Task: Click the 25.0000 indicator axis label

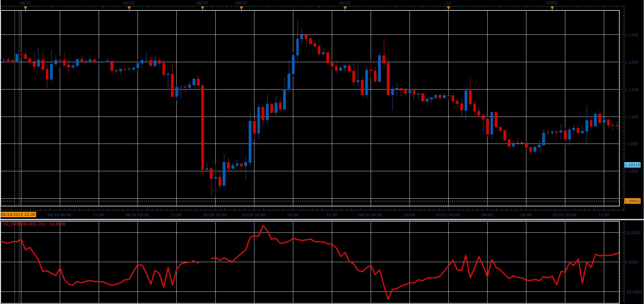Action: 633,233
